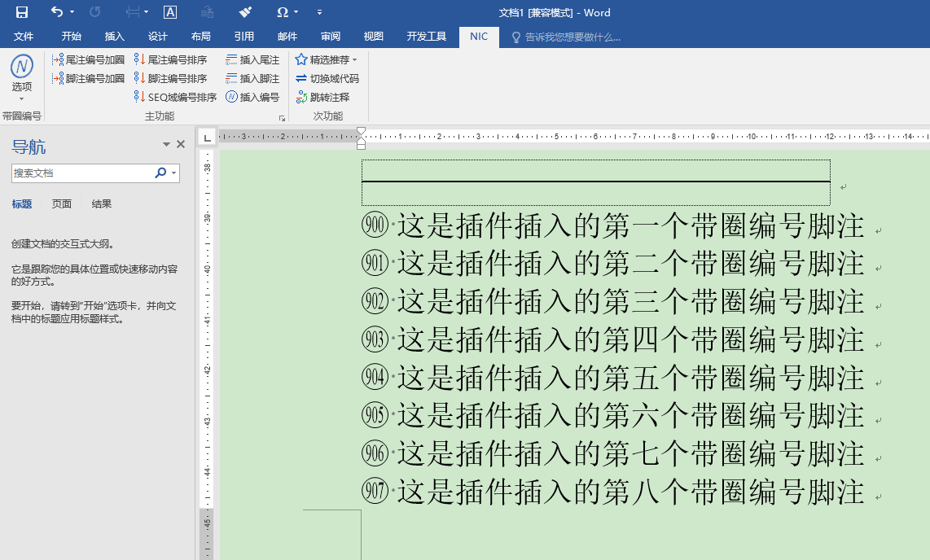This screenshot has height=560, width=930.
Task: Open the 主功能 group dialog launcher
Action: click(x=283, y=118)
